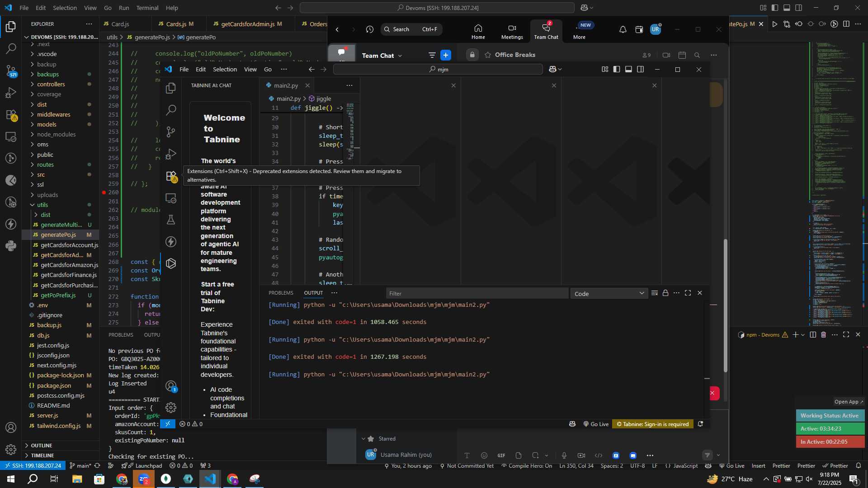Screen dimensions: 868x488
Task: Open Search view in outer VS Code activity bar
Action: [x=11, y=48]
